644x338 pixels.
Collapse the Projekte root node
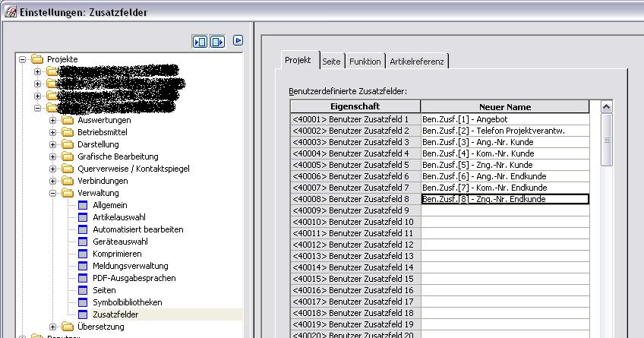(23, 59)
